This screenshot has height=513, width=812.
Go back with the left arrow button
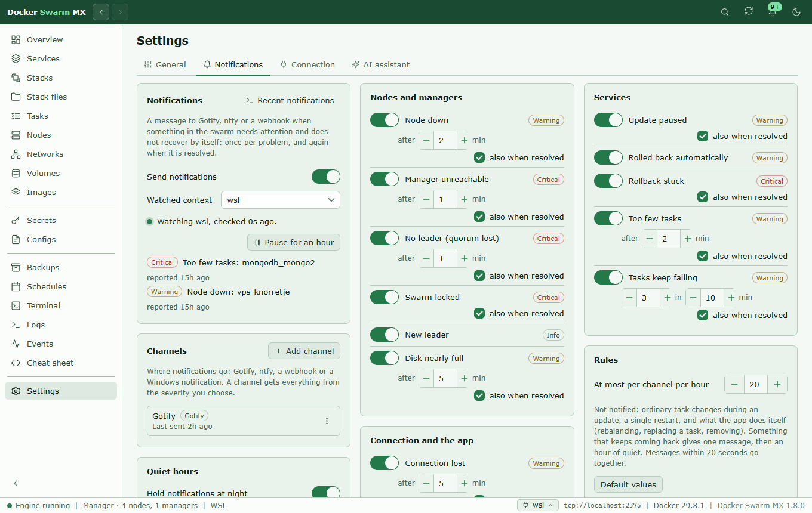click(x=101, y=12)
